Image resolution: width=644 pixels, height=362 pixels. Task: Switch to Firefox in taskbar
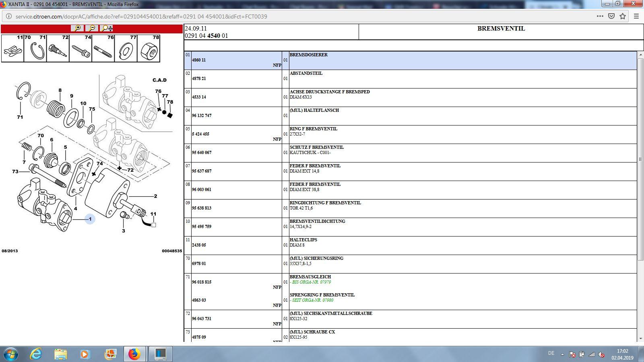134,354
